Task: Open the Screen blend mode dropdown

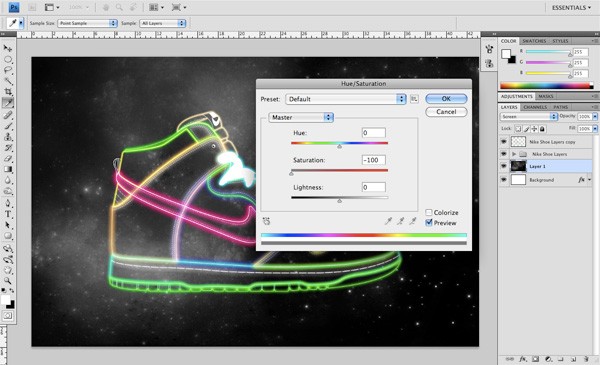Action: pos(529,116)
